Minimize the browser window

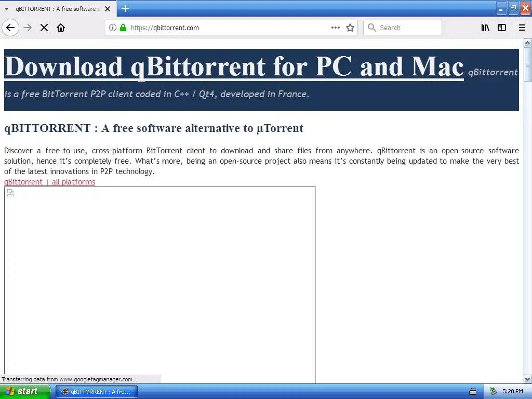coord(501,8)
